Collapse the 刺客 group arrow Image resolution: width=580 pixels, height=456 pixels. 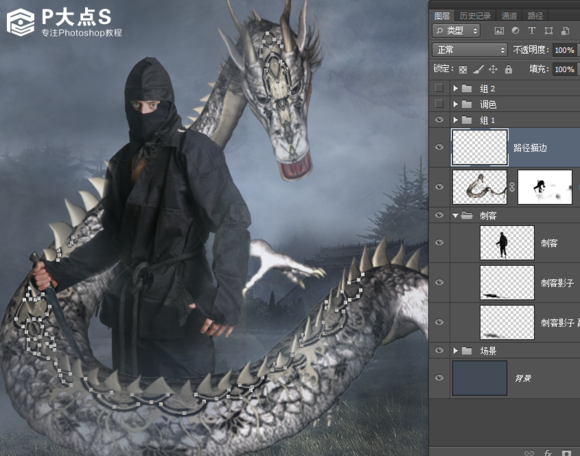tap(455, 215)
